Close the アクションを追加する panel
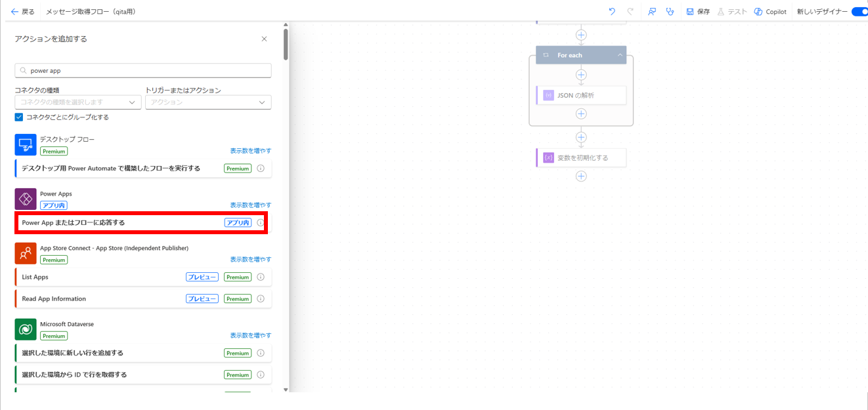Viewport: 868px width, 410px height. pos(264,39)
